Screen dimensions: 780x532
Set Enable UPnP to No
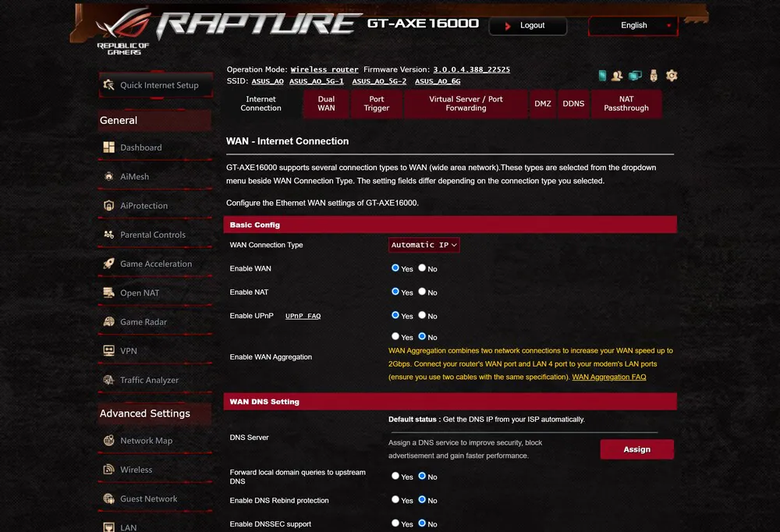pyautogui.click(x=422, y=315)
